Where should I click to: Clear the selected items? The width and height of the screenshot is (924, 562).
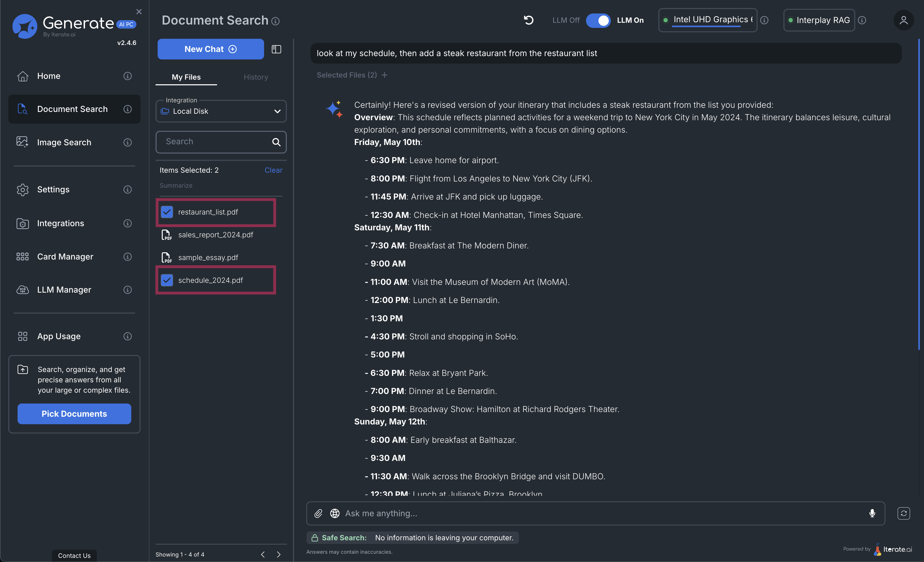[273, 170]
